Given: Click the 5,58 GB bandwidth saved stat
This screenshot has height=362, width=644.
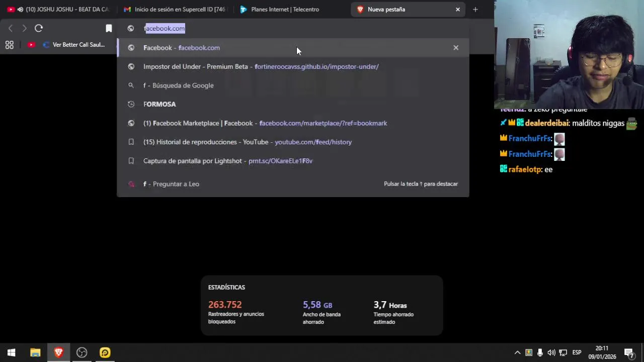Looking at the screenshot, I should point(317,305).
